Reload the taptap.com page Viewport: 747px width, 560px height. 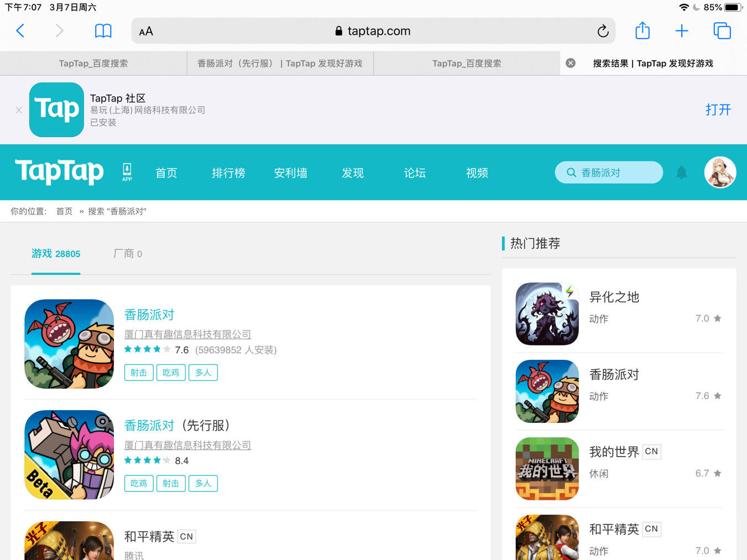pyautogui.click(x=603, y=31)
